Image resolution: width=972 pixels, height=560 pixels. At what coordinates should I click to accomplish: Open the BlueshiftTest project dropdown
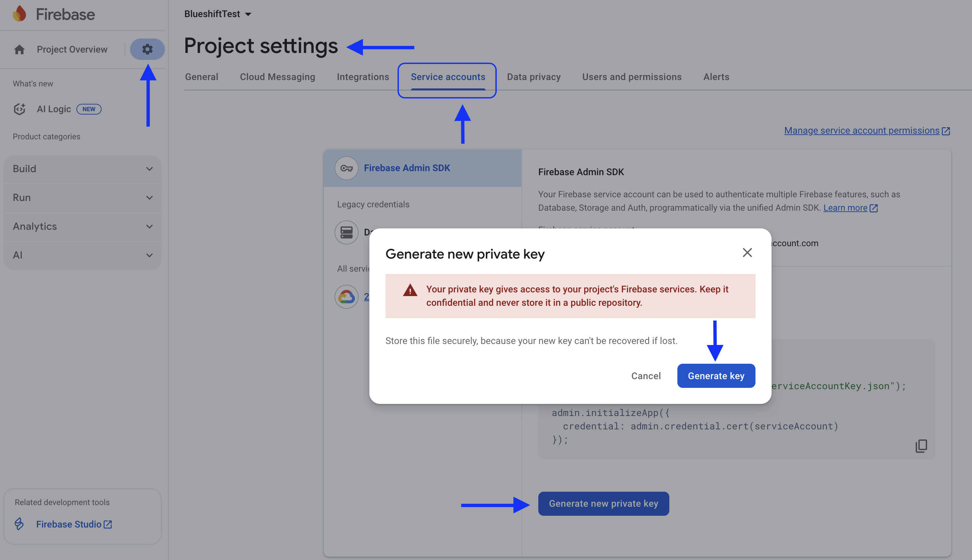(x=218, y=14)
